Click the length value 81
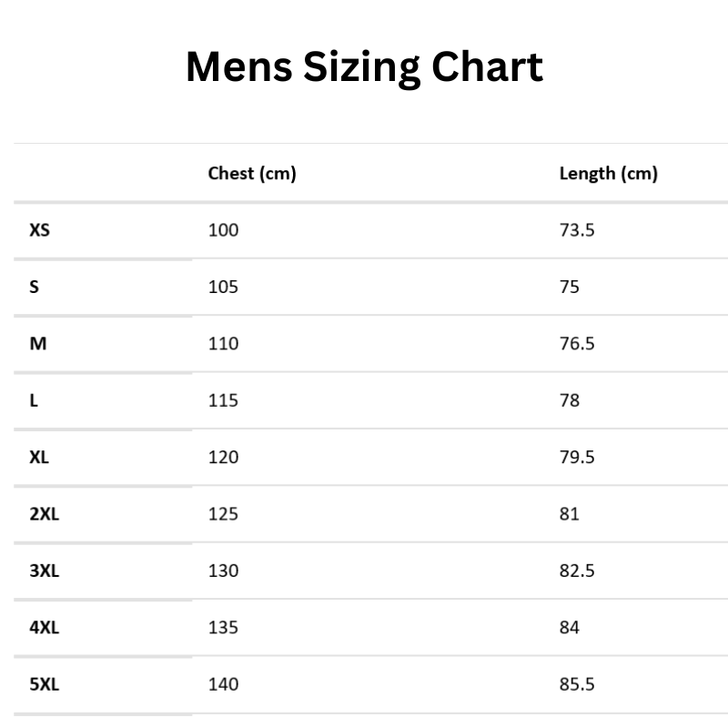The height and width of the screenshot is (728, 728). click(x=570, y=514)
